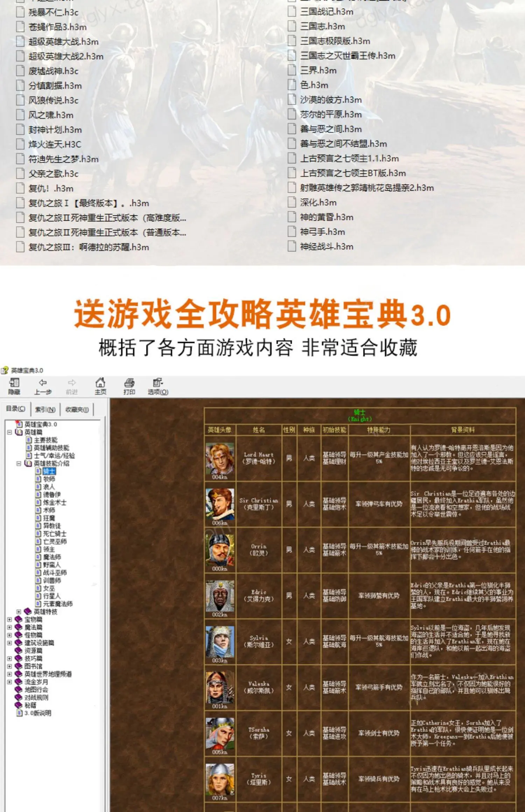Click the 特殊能力 column header
This screenshot has height=812, width=525.
pyautogui.click(x=379, y=430)
